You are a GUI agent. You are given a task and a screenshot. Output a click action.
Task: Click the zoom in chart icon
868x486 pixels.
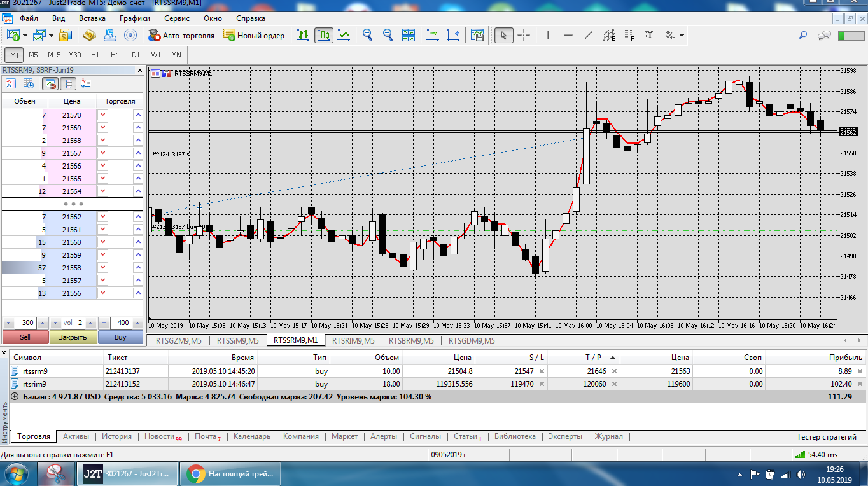pyautogui.click(x=367, y=35)
